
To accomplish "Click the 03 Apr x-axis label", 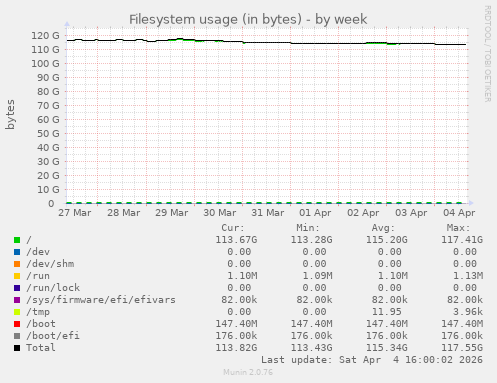I will tap(411, 213).
